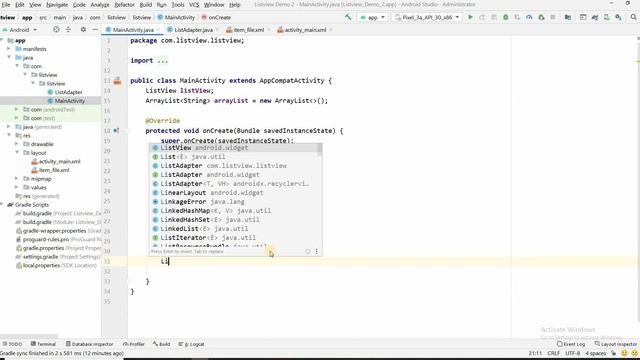Click the CRLF line separator status entry

click(x=553, y=353)
